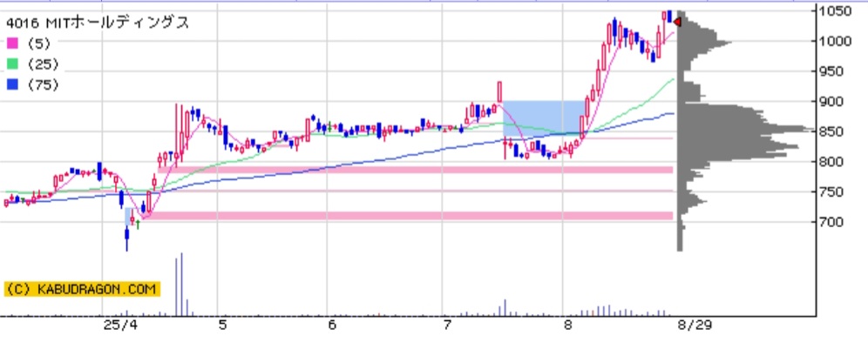Click the title text 4016 MITホールディングス
Image resolution: width=868 pixels, height=349 pixels.
point(98,23)
